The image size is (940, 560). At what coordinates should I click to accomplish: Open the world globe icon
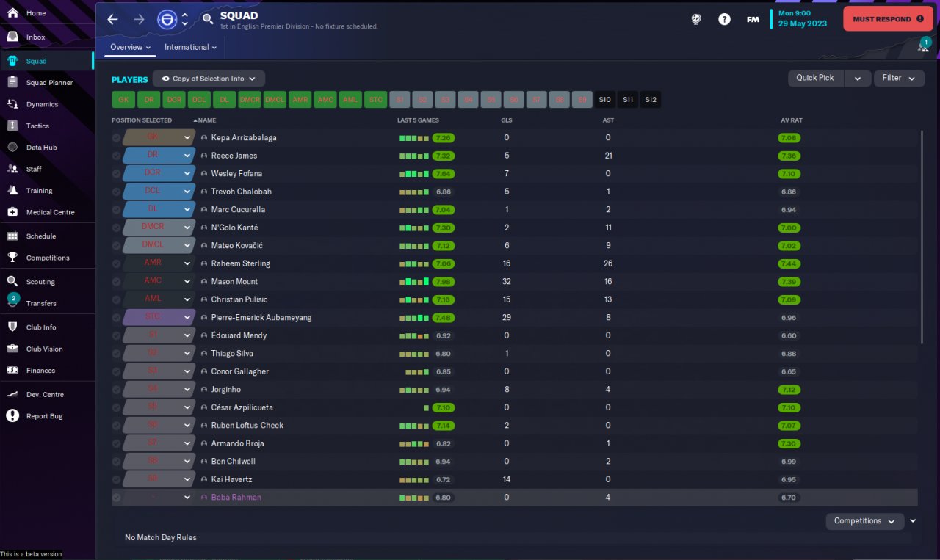(696, 19)
